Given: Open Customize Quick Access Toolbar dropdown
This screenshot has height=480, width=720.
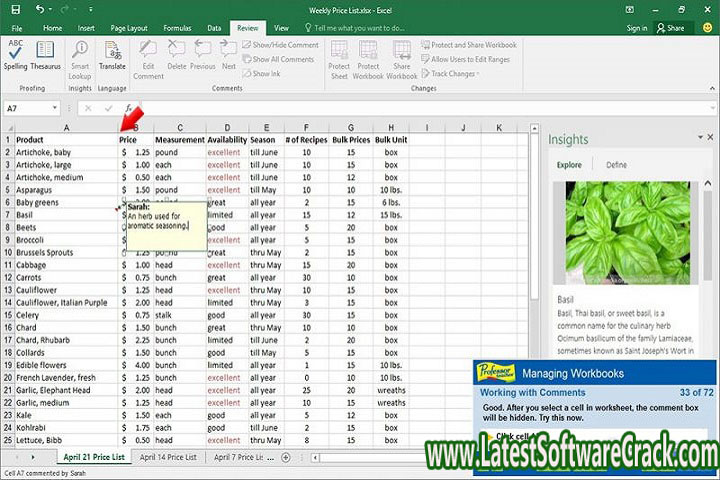Looking at the screenshot, I should (91, 9).
